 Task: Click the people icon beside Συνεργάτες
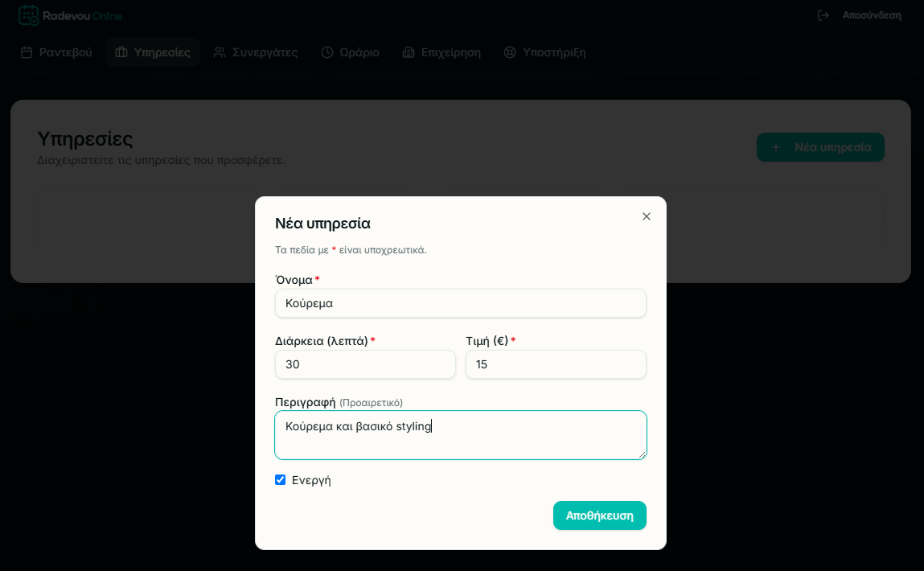(220, 52)
